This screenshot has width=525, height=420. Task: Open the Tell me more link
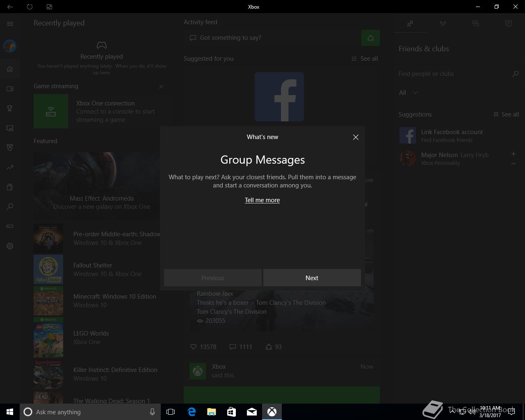point(262,200)
